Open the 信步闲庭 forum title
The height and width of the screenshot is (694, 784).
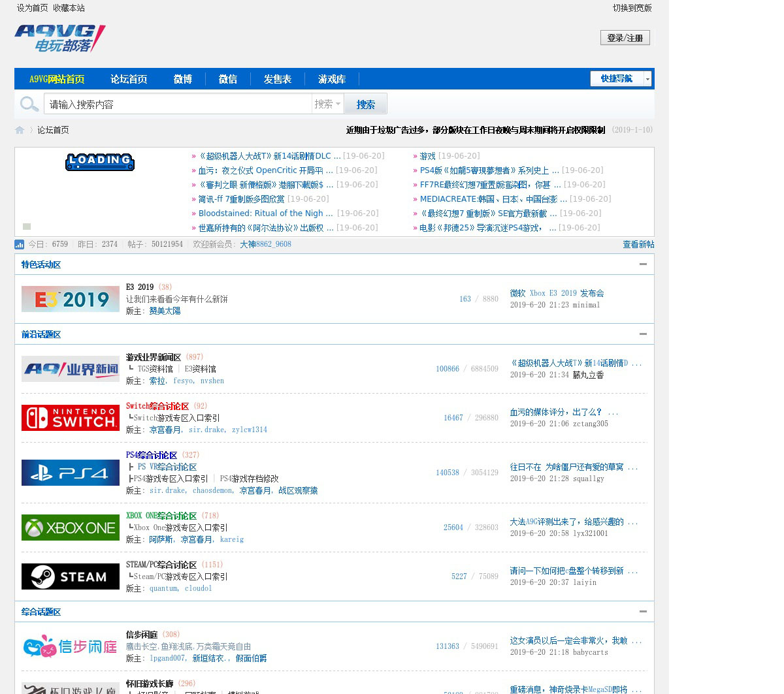pos(142,635)
